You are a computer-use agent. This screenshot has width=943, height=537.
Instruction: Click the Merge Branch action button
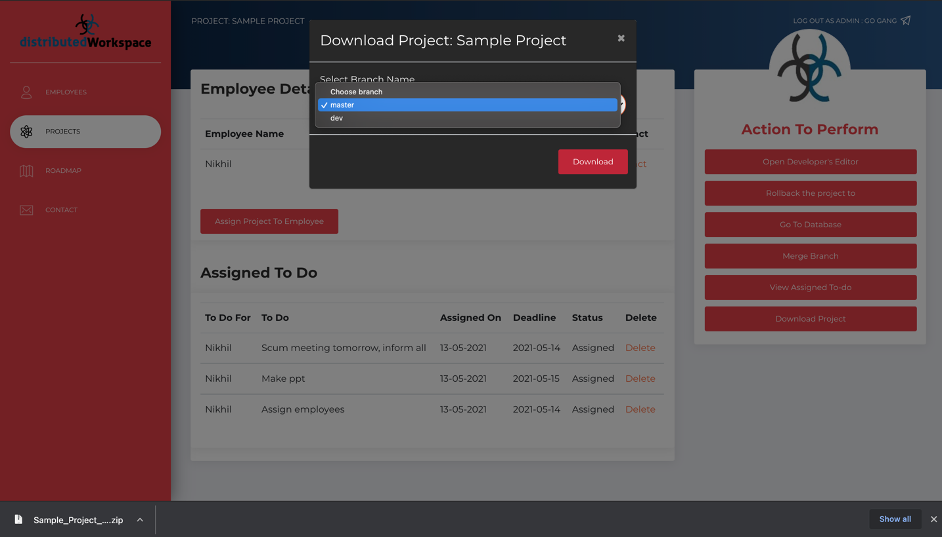click(x=810, y=256)
